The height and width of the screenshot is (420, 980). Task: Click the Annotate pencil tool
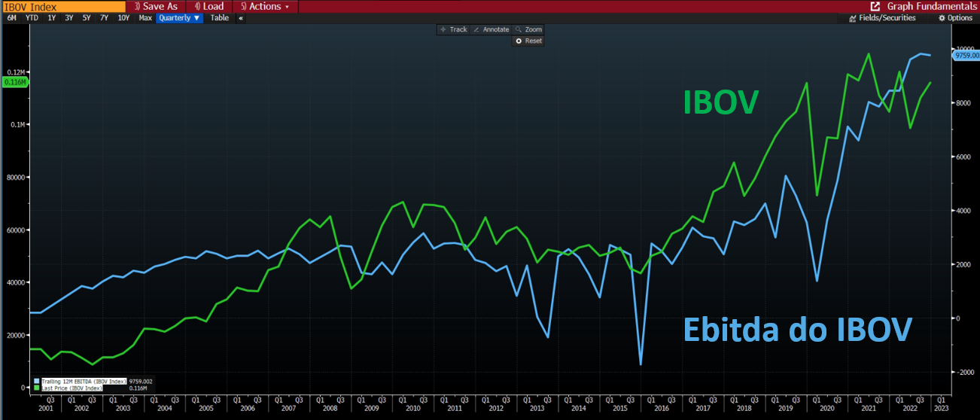[x=491, y=29]
